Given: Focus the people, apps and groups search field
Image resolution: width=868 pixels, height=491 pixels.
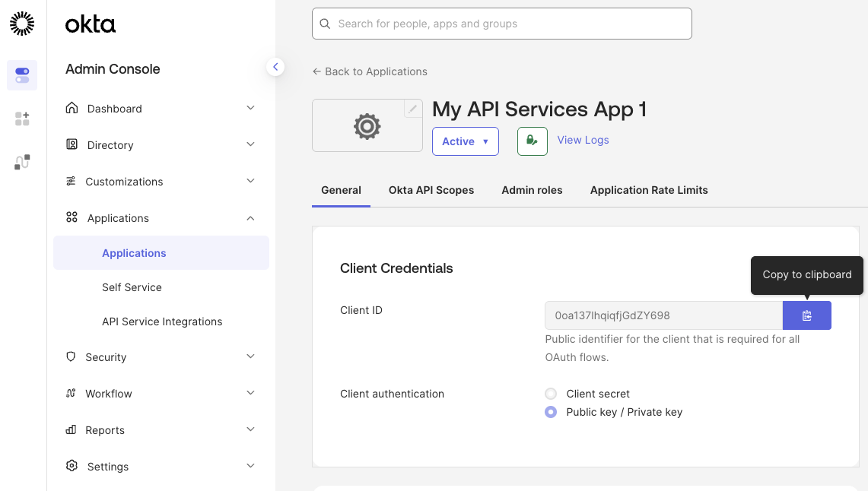Looking at the screenshot, I should [502, 24].
